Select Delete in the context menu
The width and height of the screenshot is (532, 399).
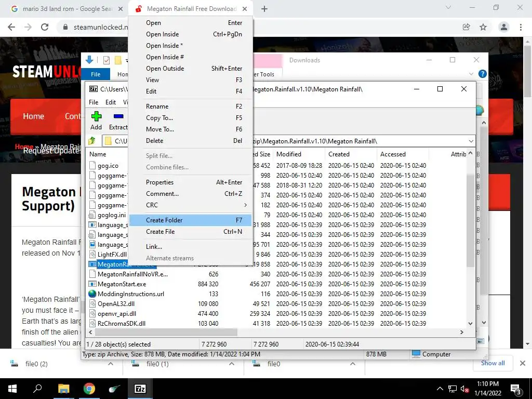190,141
